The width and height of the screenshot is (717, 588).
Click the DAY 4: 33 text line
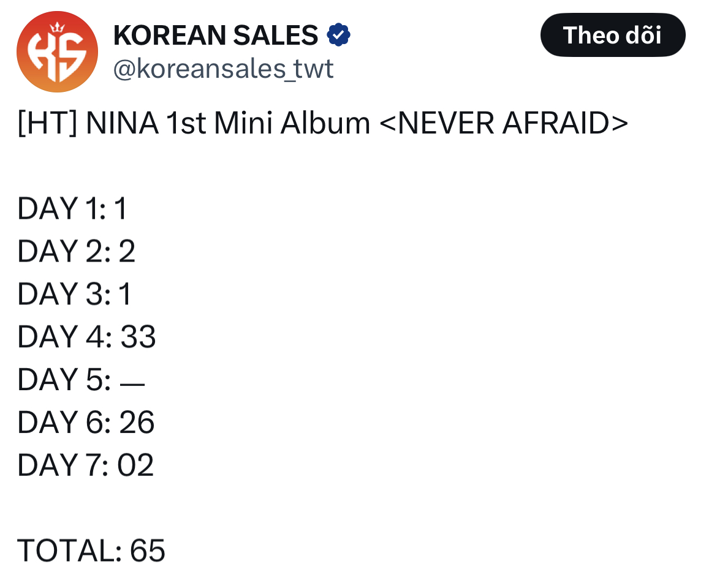click(86, 336)
